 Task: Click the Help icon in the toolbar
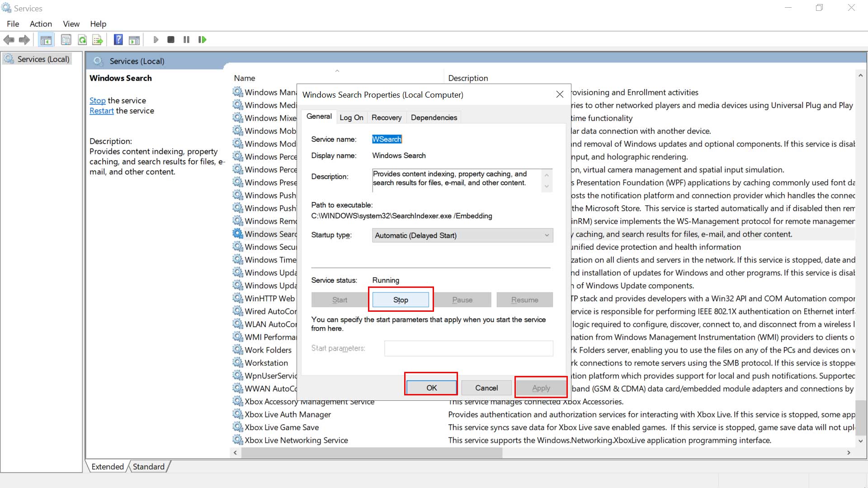point(118,39)
